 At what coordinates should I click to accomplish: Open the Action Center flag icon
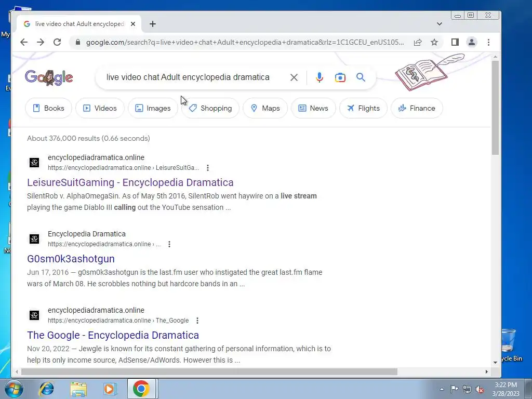(x=454, y=389)
